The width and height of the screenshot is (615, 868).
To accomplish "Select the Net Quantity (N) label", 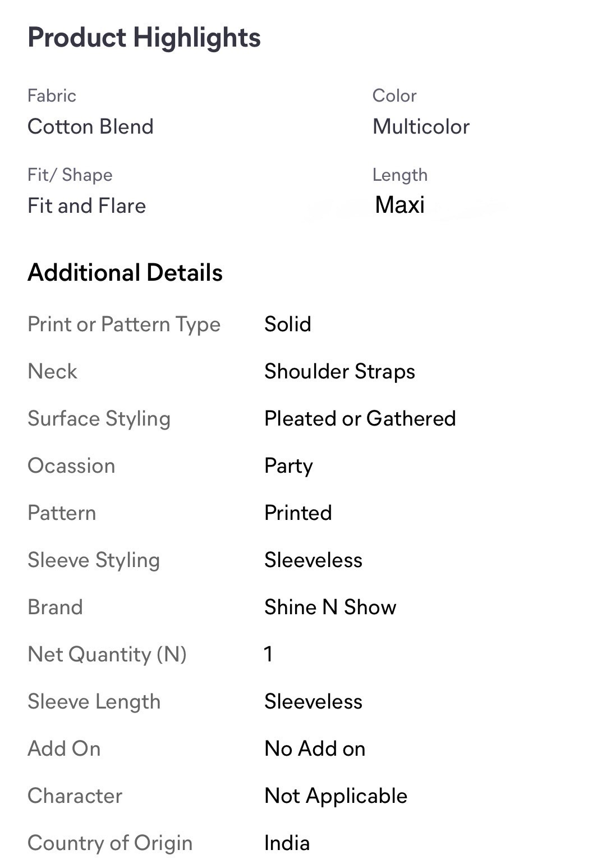I will pos(107,655).
